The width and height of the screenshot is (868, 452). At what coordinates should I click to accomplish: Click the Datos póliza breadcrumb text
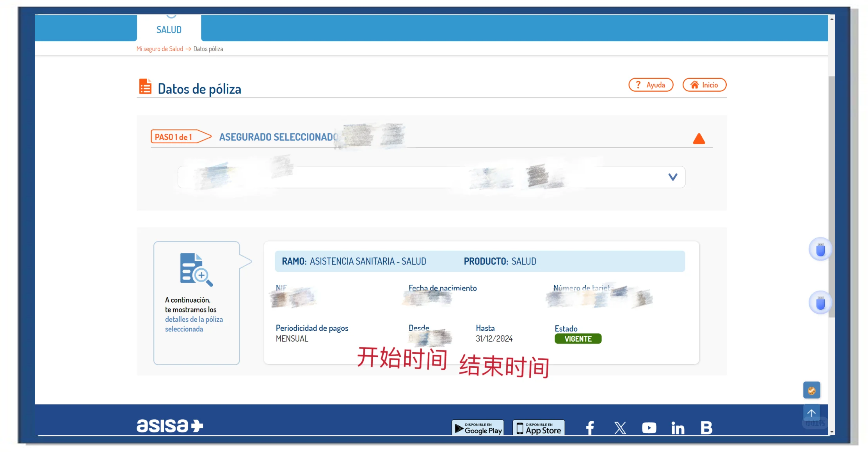coord(208,49)
